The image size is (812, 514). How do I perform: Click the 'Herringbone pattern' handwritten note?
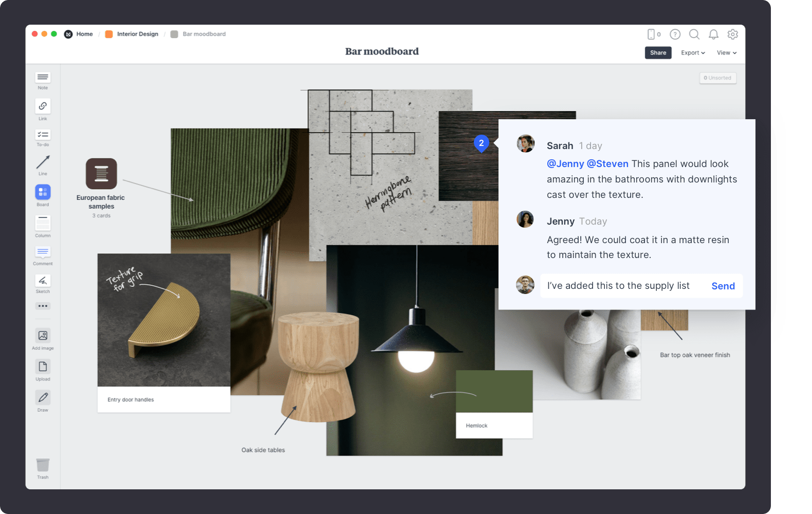(x=389, y=194)
